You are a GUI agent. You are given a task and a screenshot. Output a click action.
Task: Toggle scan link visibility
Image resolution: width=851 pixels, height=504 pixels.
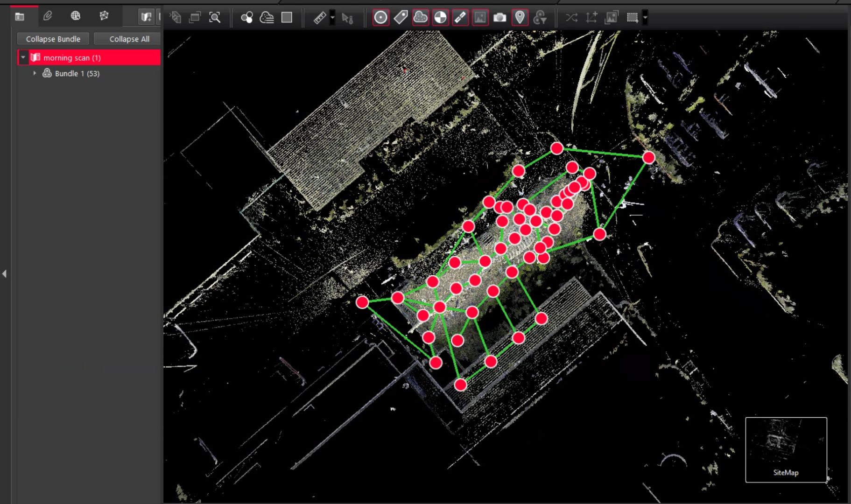click(x=460, y=18)
